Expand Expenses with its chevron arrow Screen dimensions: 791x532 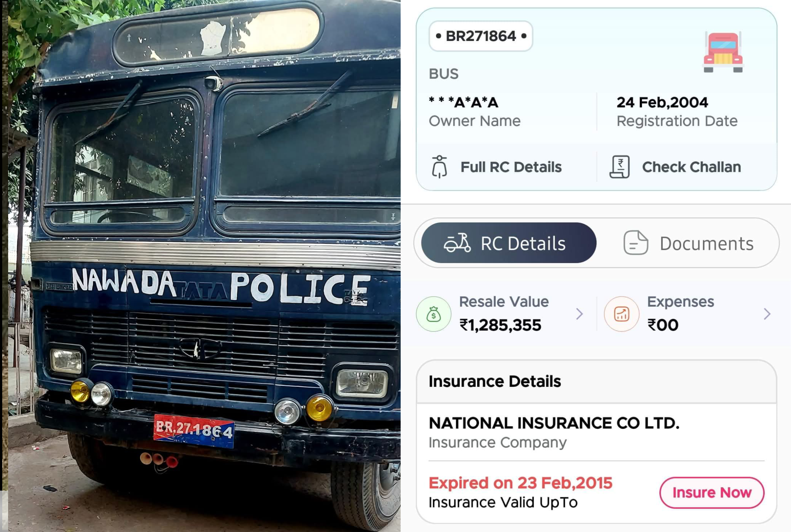(x=767, y=314)
